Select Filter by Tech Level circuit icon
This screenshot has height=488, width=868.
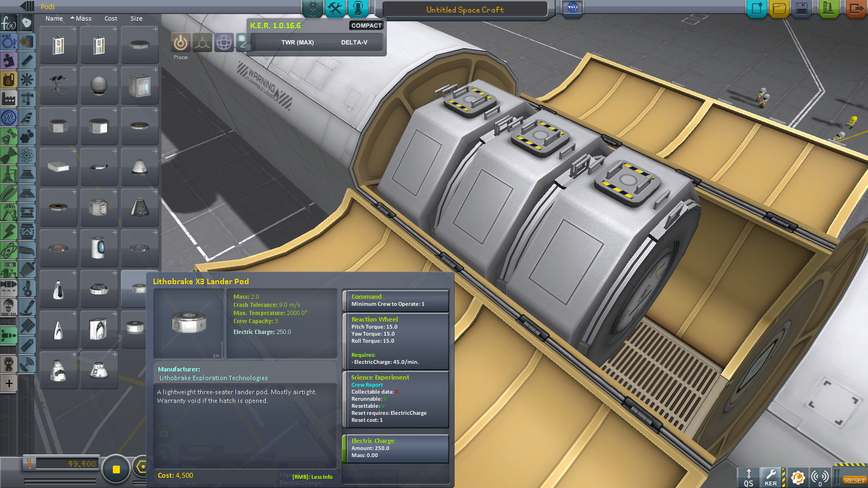coord(9,118)
